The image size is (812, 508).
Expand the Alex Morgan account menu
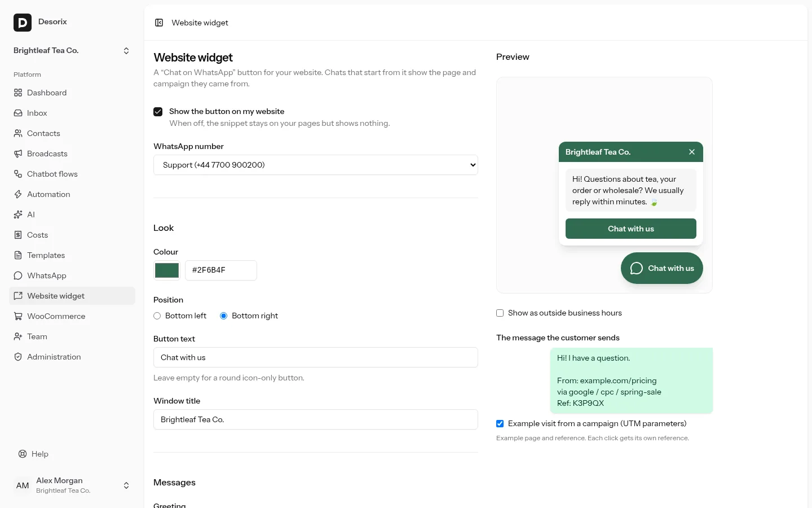click(x=72, y=485)
